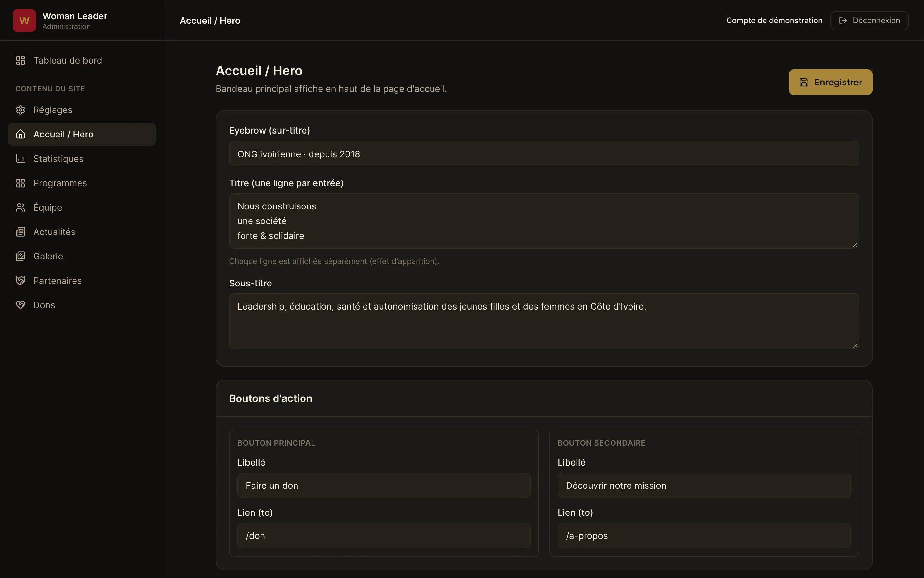Focus the /don link input field
The height and width of the screenshot is (578, 924).
tap(384, 536)
